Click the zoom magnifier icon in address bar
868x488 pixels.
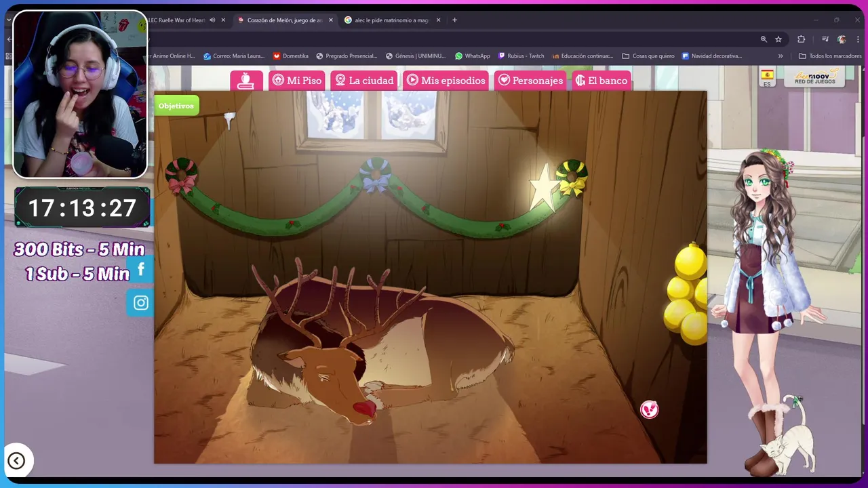[x=764, y=39]
